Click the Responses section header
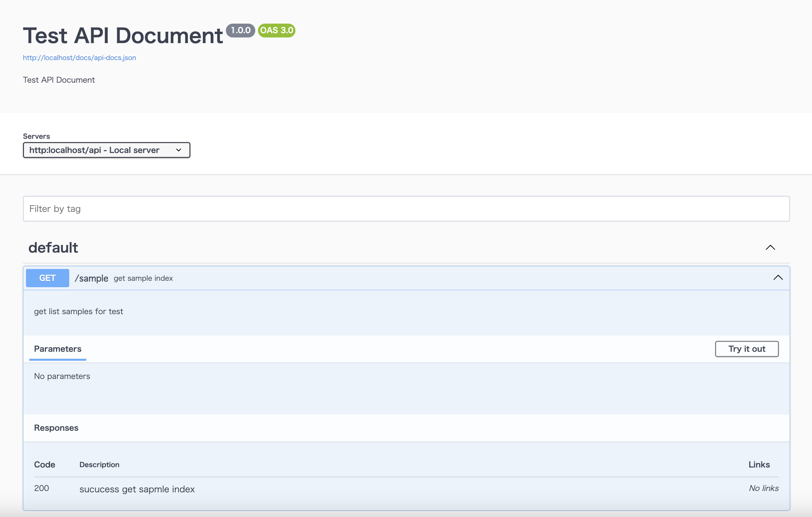The width and height of the screenshot is (812, 517). point(56,428)
